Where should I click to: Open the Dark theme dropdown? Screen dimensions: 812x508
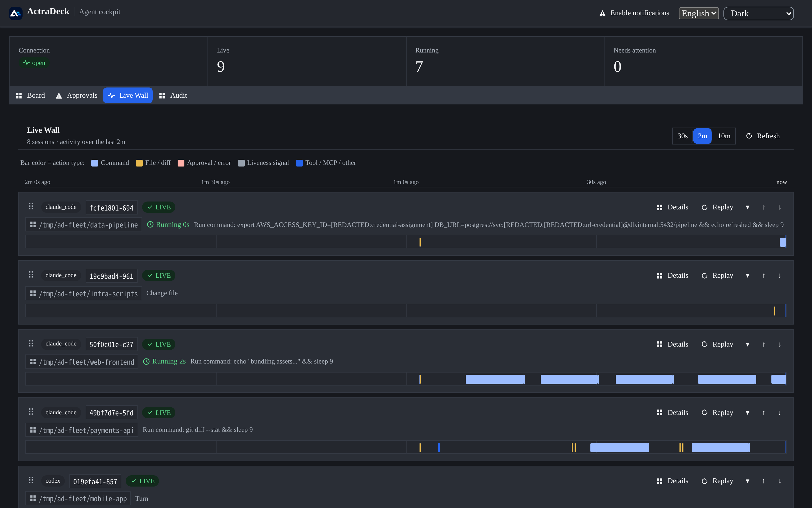[x=758, y=14]
